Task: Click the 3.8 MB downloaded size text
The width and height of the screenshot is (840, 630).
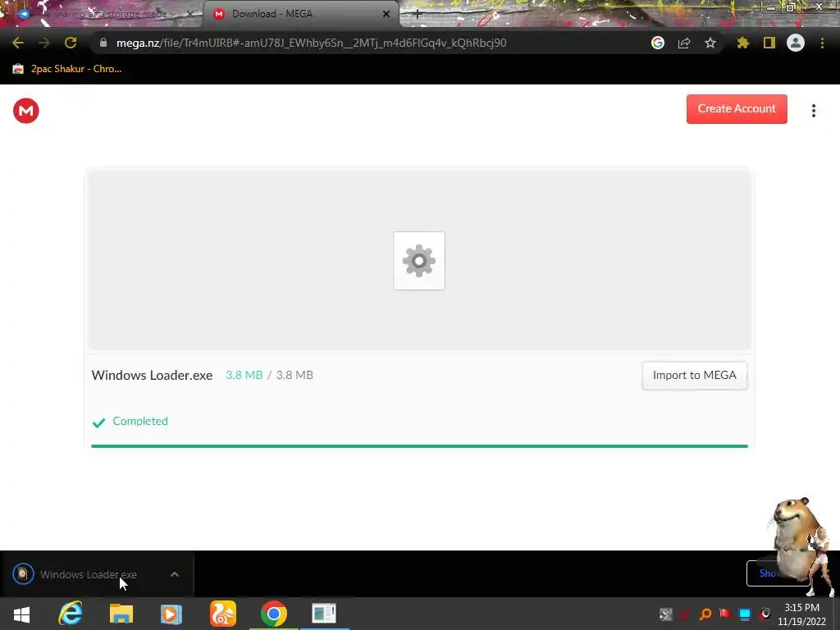Action: click(244, 375)
